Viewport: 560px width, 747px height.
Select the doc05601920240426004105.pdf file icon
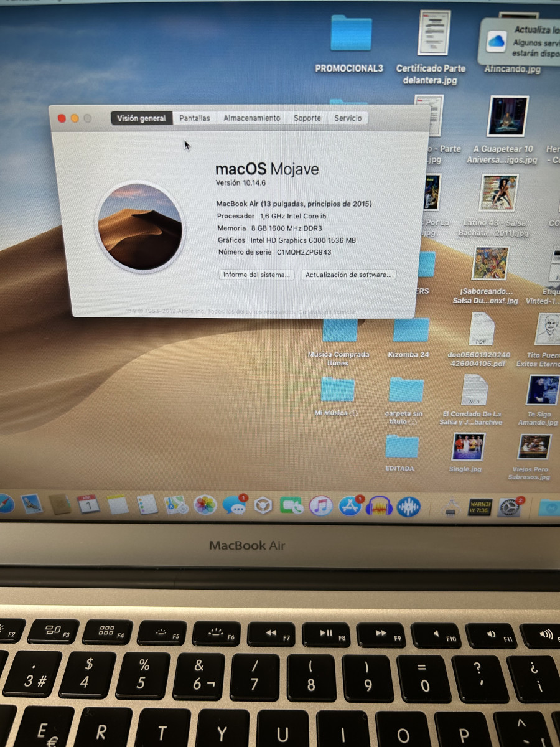[x=481, y=329]
